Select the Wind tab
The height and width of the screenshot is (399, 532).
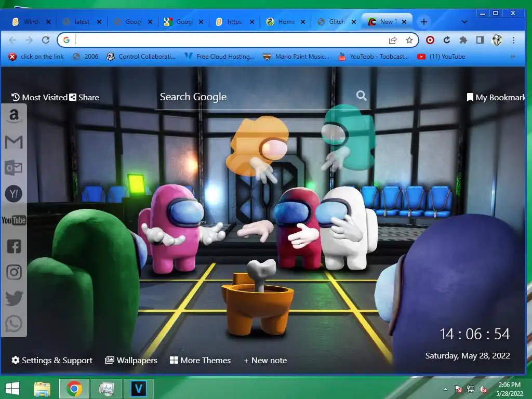pyautogui.click(x=31, y=22)
